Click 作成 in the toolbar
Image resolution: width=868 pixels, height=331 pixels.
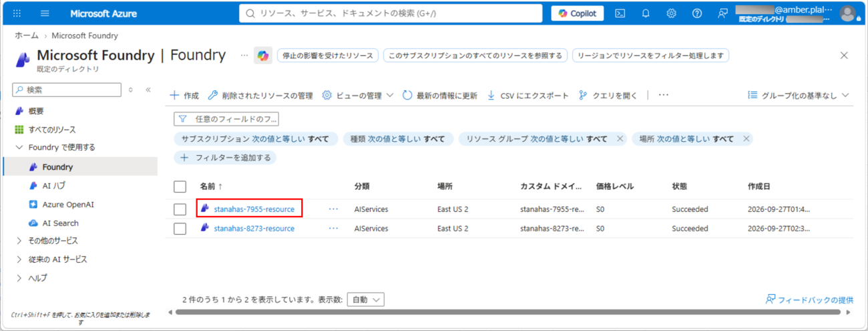point(184,96)
